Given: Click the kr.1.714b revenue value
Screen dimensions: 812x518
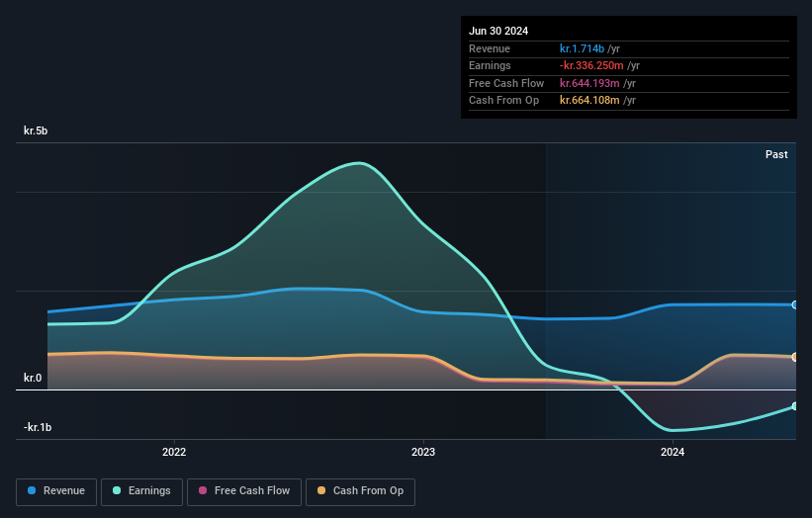Looking at the screenshot, I should click(x=582, y=48).
